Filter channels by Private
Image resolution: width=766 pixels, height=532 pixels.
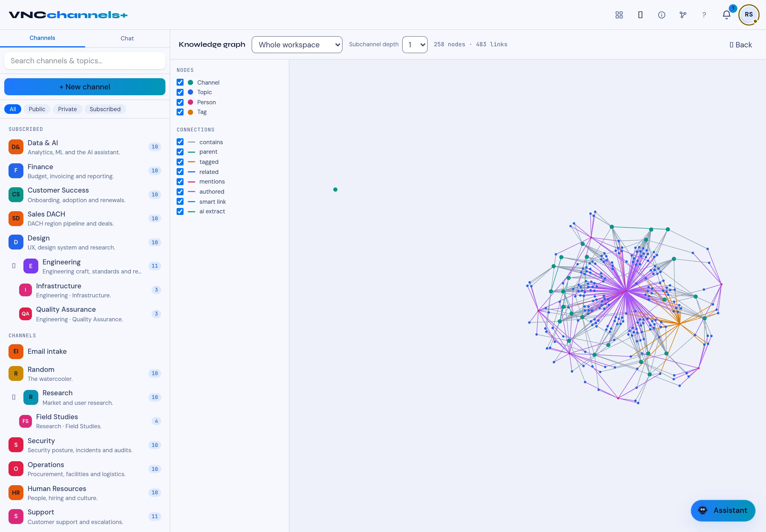click(67, 109)
